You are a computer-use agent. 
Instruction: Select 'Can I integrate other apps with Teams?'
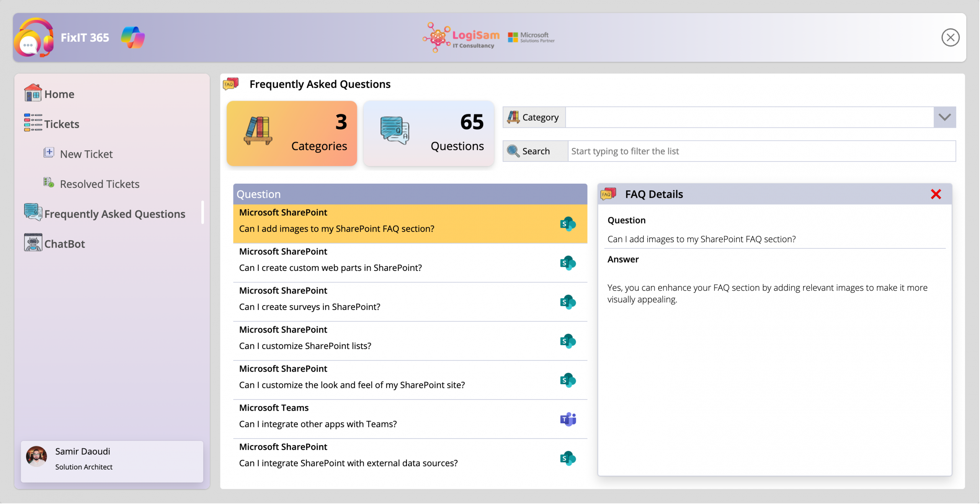[x=410, y=419]
